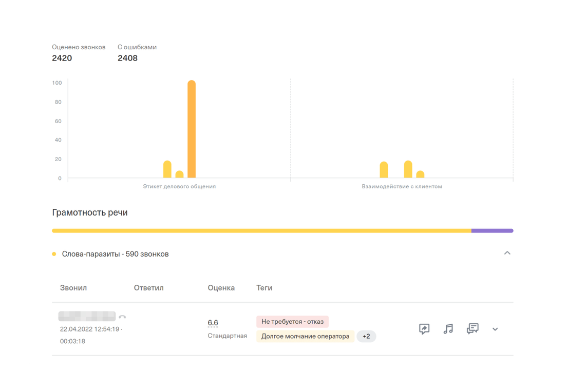
Task: Click the share call icon
Action: point(424,329)
